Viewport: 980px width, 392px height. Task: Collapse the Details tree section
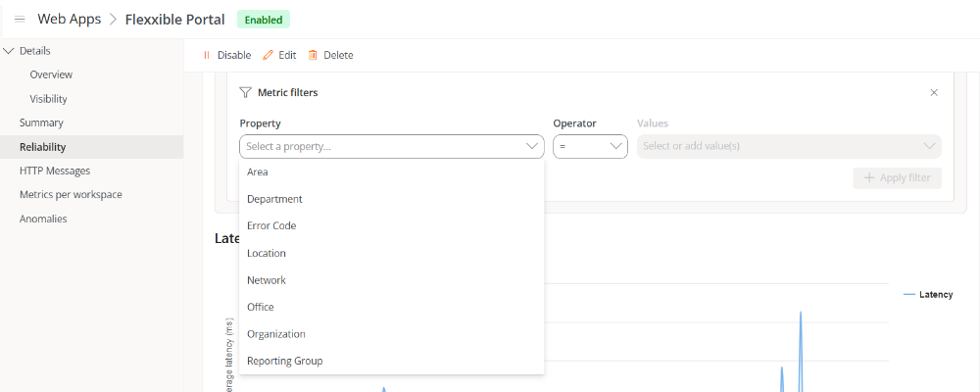pyautogui.click(x=9, y=51)
